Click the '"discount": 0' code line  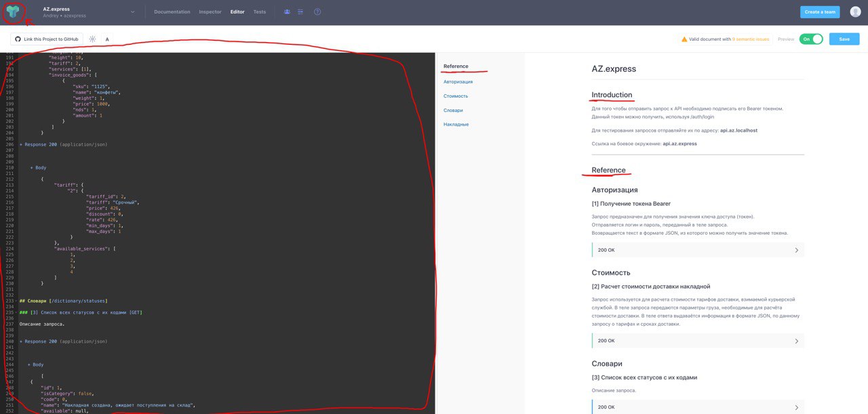[x=103, y=214]
